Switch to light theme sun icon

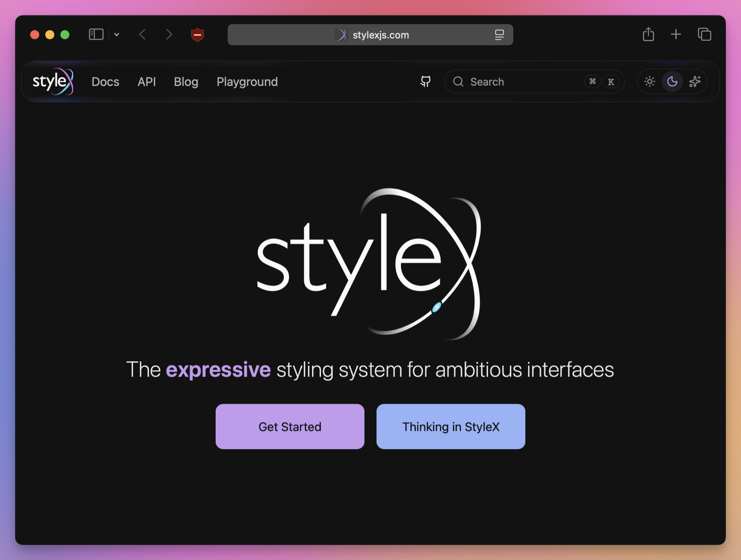pyautogui.click(x=650, y=82)
